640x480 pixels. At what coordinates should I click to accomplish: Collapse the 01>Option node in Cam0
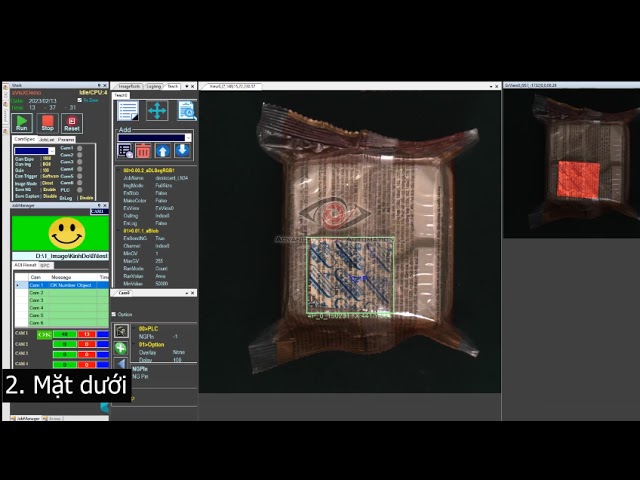click(134, 344)
